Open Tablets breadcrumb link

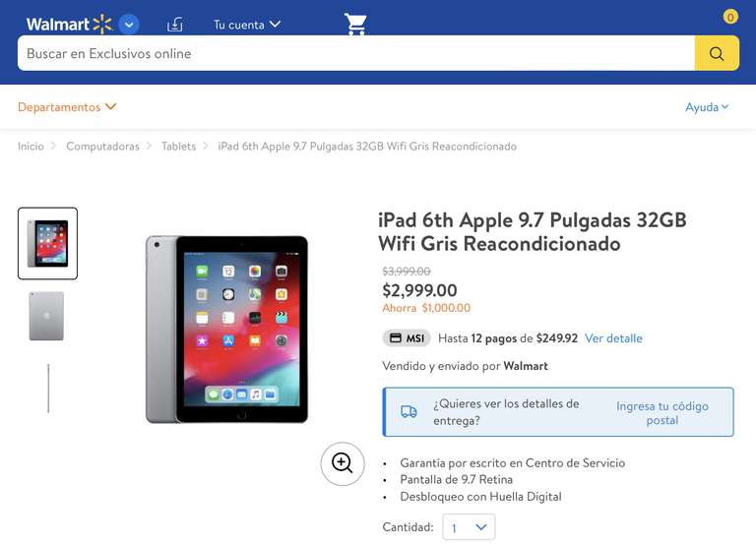(x=179, y=146)
